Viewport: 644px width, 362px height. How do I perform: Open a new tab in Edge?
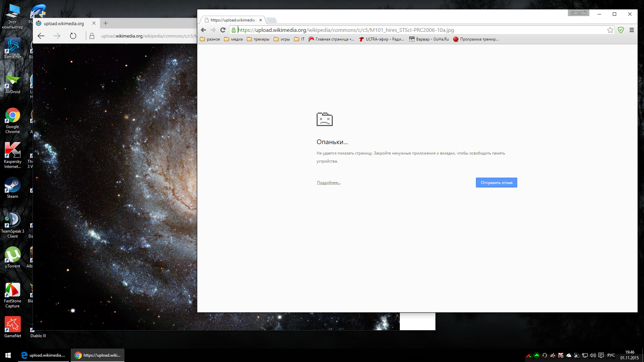(106, 23)
